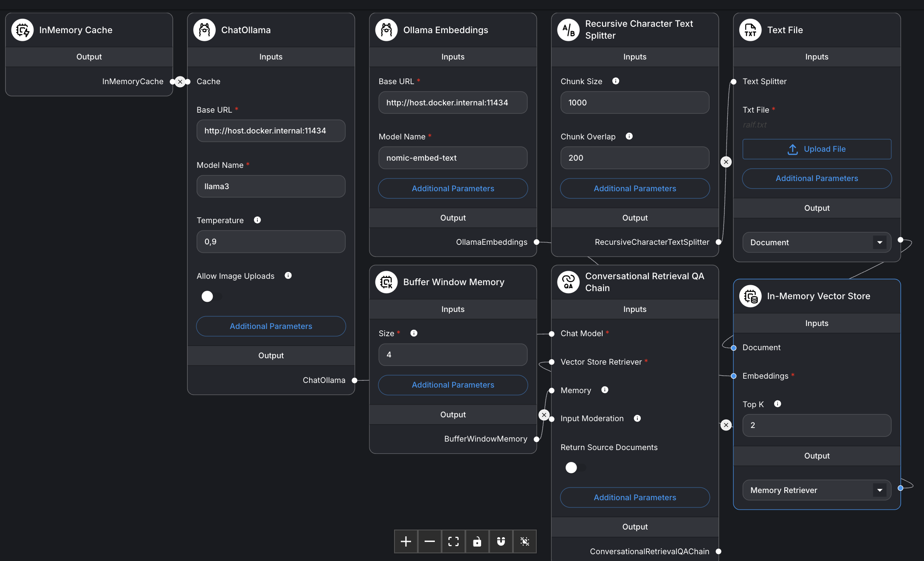Click the Temperature input field showing 0,9

[x=270, y=241]
